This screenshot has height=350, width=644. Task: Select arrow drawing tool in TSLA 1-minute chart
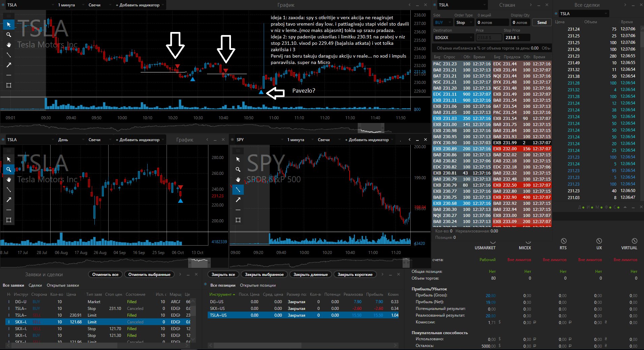9,65
